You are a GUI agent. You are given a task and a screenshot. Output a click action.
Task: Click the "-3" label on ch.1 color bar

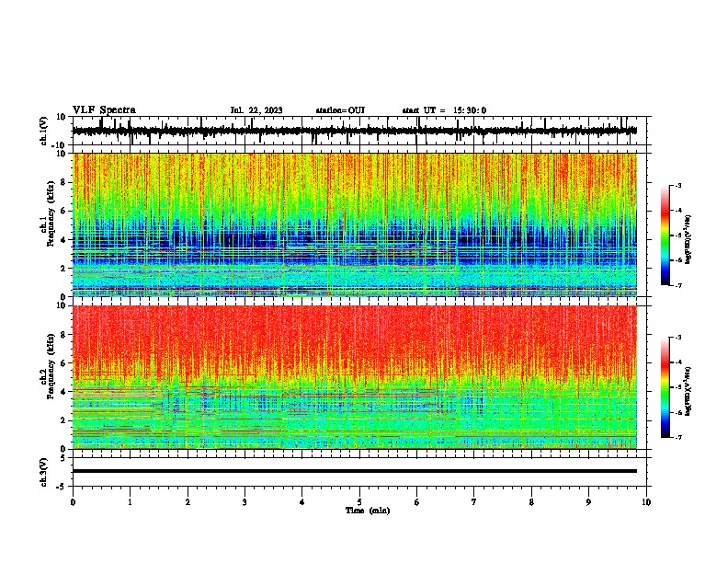(x=677, y=185)
